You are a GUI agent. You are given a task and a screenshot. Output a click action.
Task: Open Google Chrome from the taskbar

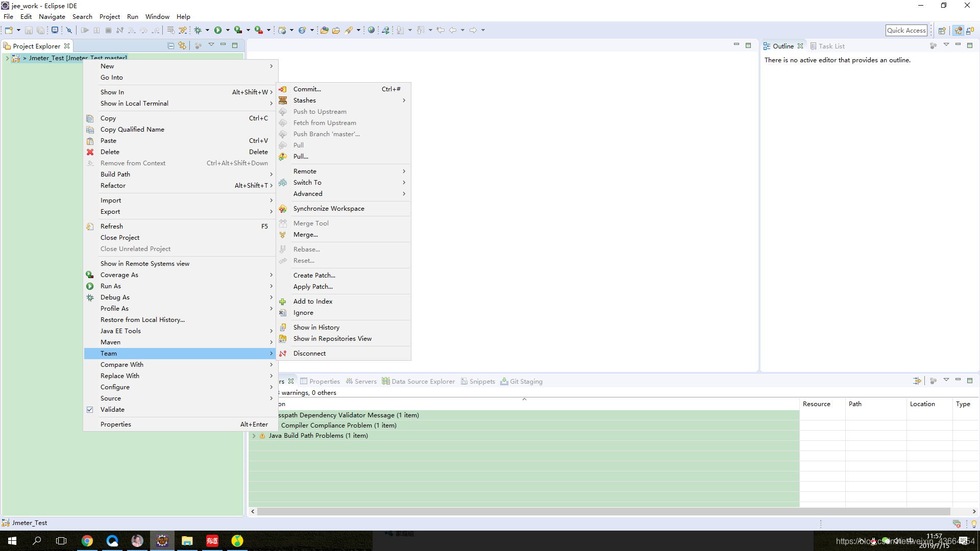coord(87,541)
